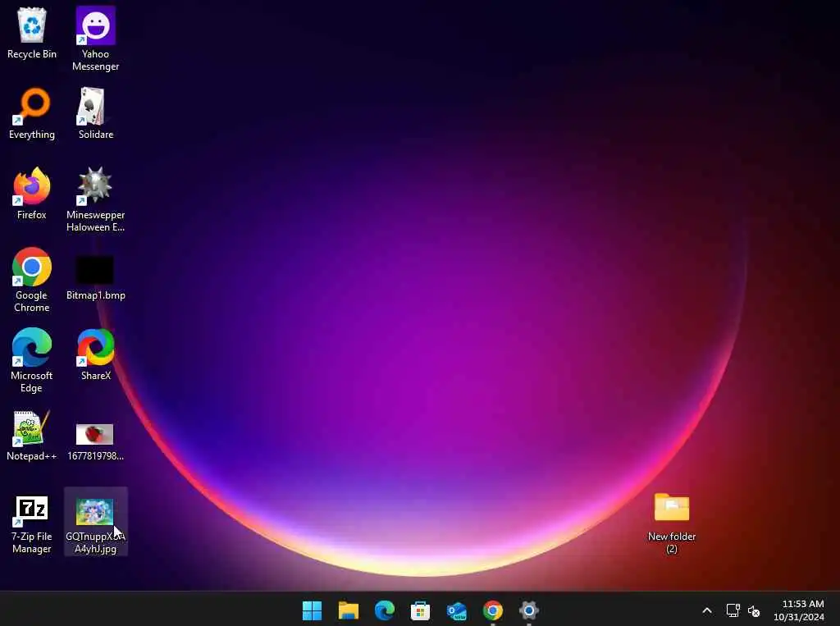Open the Windows Start menu
Viewport: 840px width, 626px height.
[312, 610]
